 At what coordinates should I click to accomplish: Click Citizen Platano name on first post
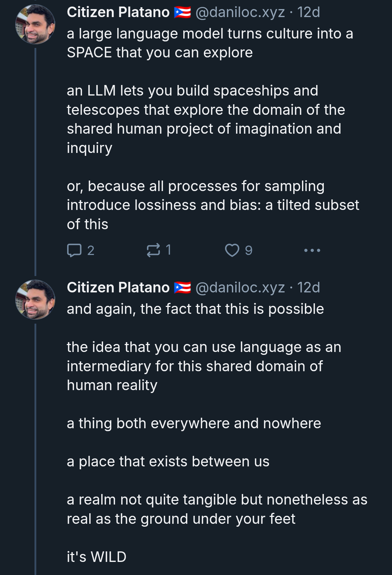pos(118,12)
